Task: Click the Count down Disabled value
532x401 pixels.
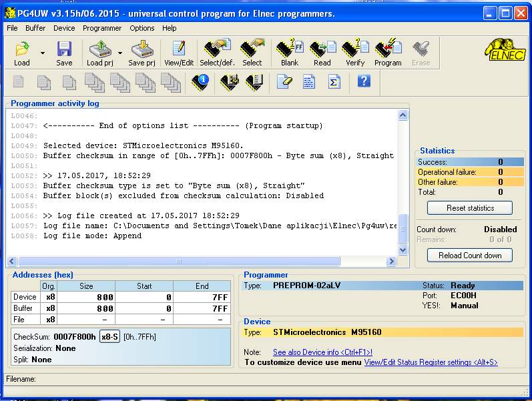Action: pos(501,230)
